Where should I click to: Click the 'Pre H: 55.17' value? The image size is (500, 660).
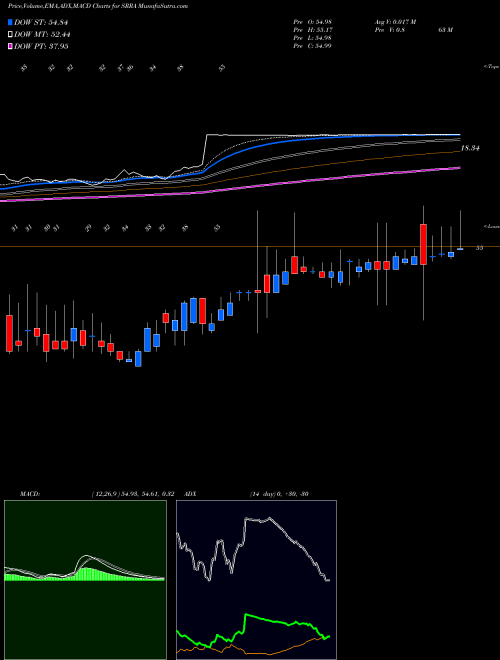[312, 30]
